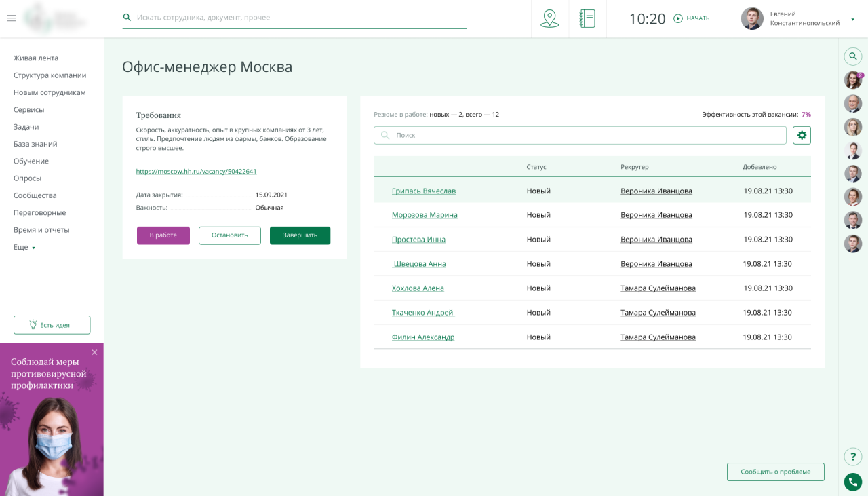Open recruiter Вероника Иванцова in Грипась row
This screenshot has height=496, width=868.
656,191
